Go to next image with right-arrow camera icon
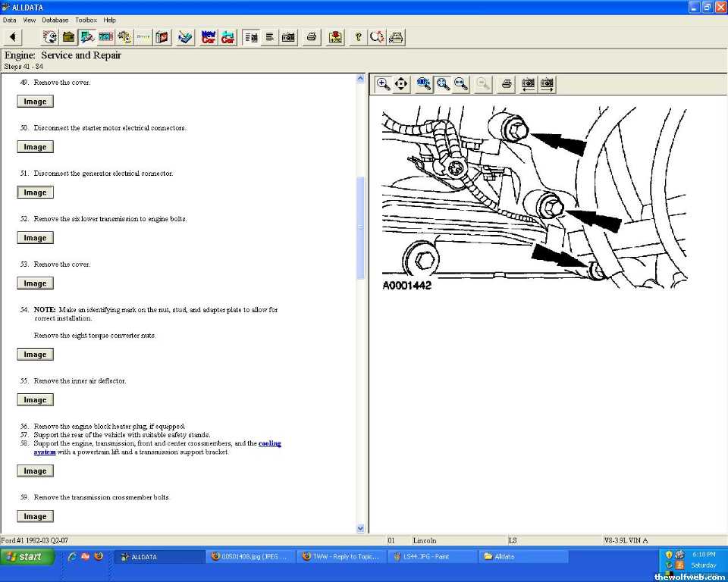 tap(547, 84)
